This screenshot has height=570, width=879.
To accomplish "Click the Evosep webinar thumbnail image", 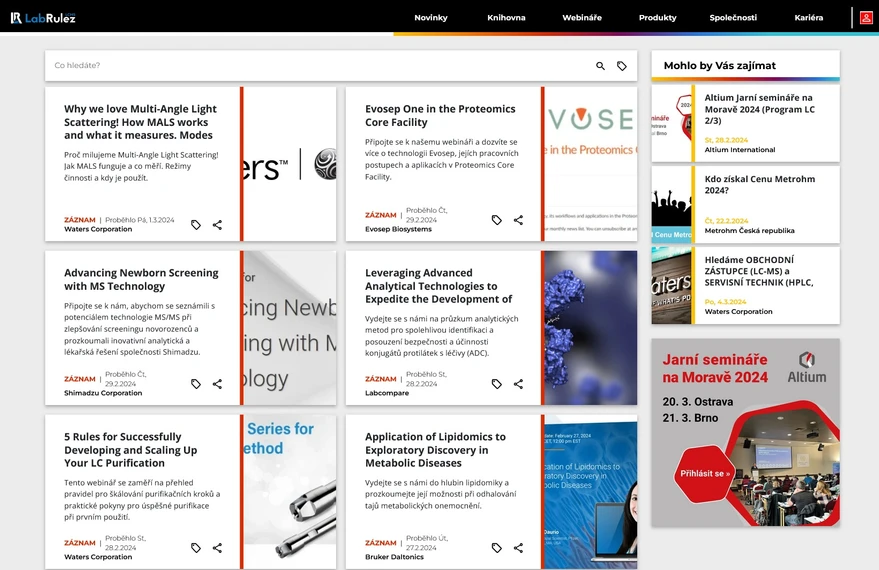I will click(x=591, y=164).
